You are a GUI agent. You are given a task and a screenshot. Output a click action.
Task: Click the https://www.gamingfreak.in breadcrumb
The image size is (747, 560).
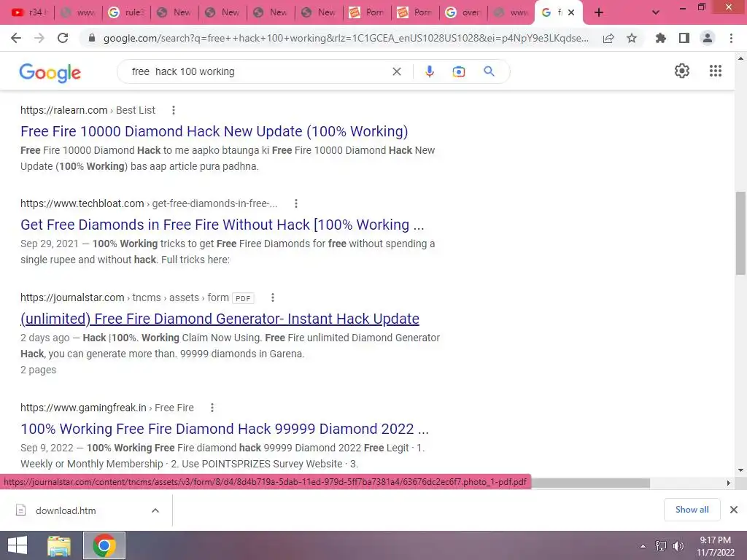coord(83,408)
